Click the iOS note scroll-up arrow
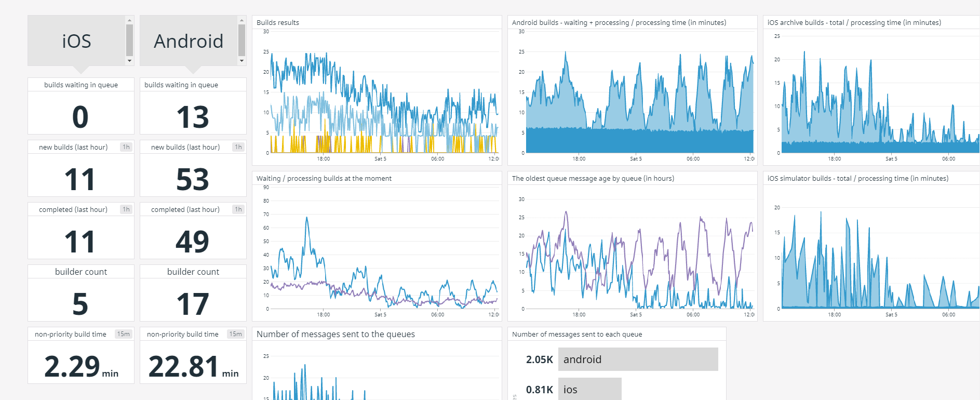This screenshot has height=400, width=980. tap(130, 20)
